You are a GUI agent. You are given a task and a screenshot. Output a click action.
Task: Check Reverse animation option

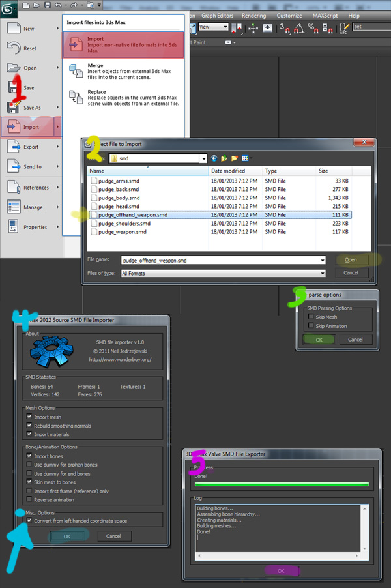29,499
